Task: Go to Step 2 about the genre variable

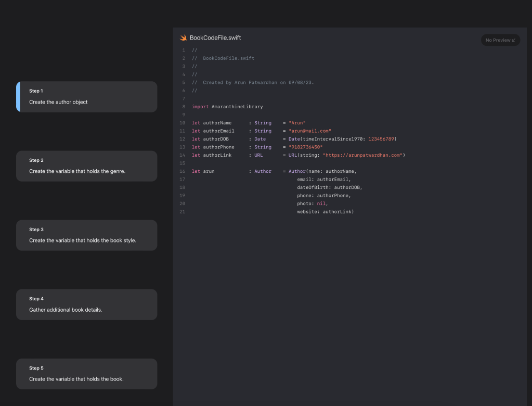Action: pyautogui.click(x=87, y=166)
